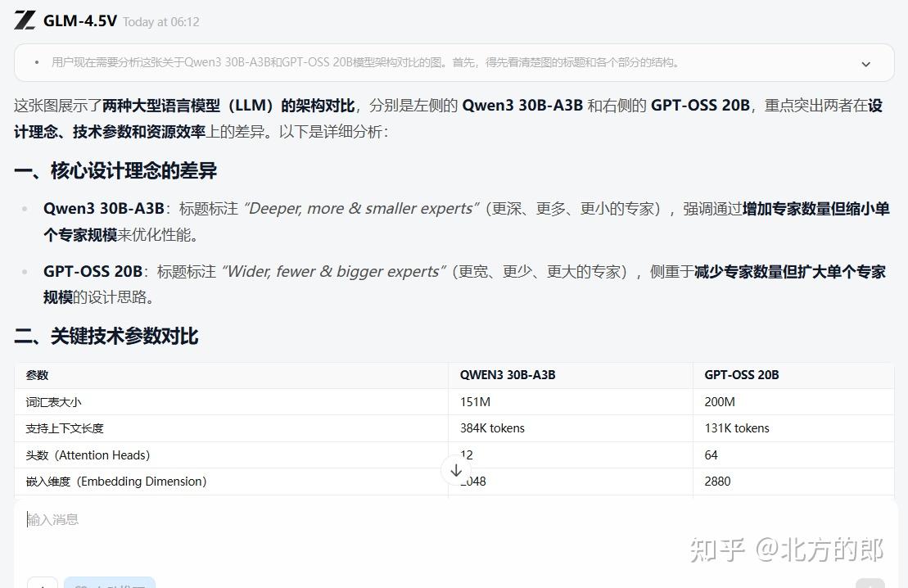Select the 384K tokens context length value

[490, 428]
